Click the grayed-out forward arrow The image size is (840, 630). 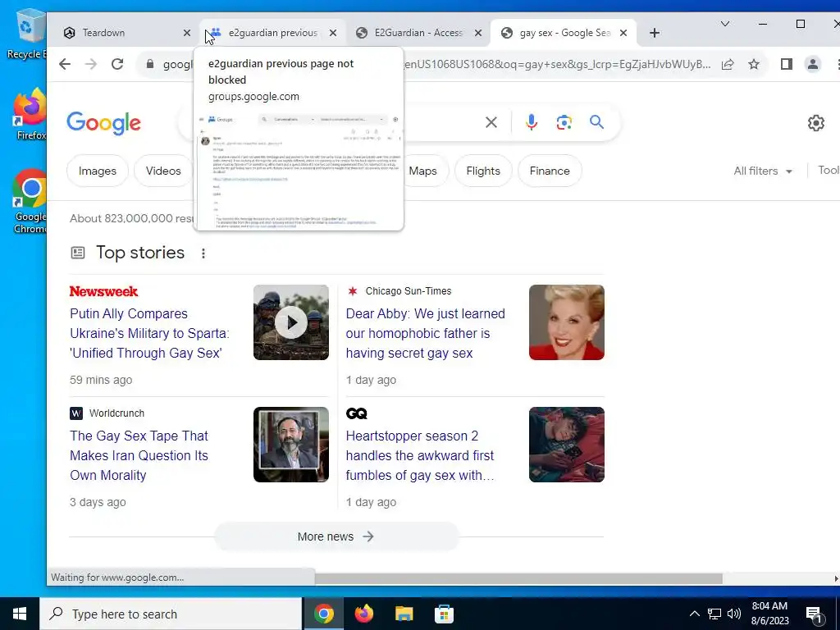coord(91,64)
